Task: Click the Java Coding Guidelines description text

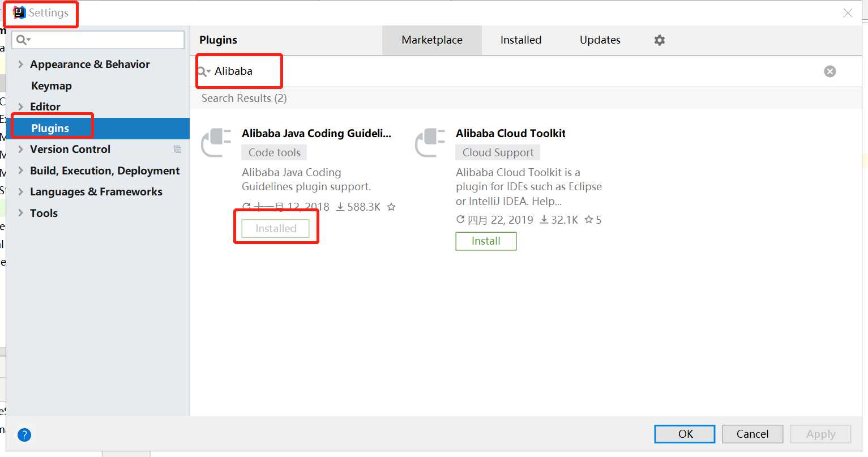Action: click(306, 180)
